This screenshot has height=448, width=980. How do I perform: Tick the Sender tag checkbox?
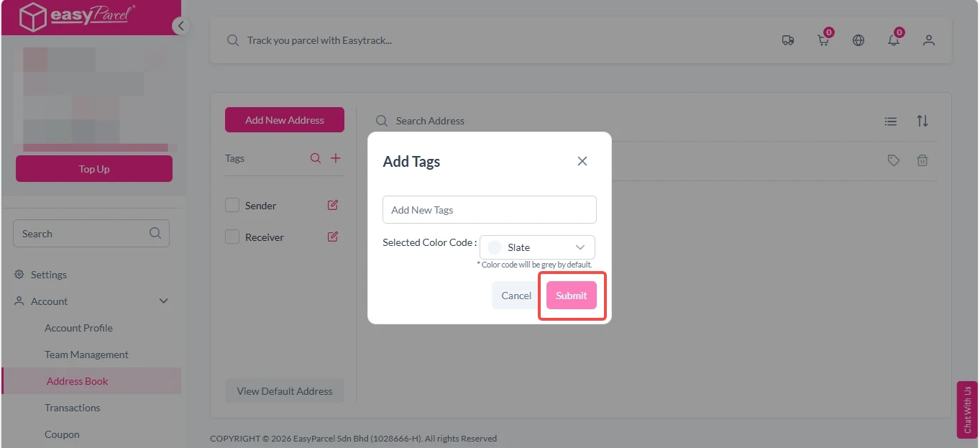pyautogui.click(x=232, y=206)
